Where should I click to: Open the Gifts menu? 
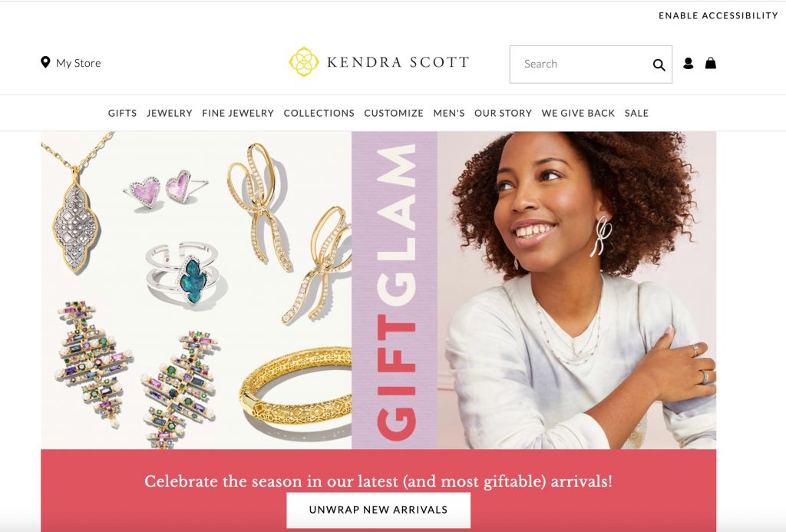122,114
